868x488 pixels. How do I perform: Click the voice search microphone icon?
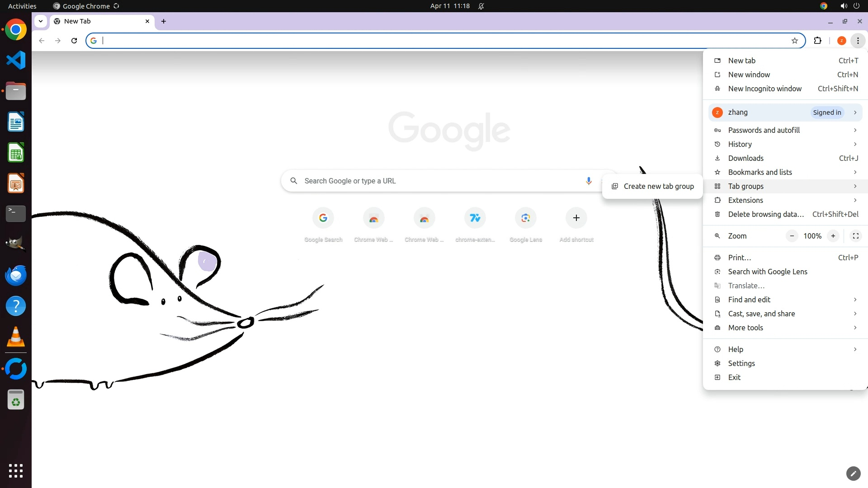588,181
